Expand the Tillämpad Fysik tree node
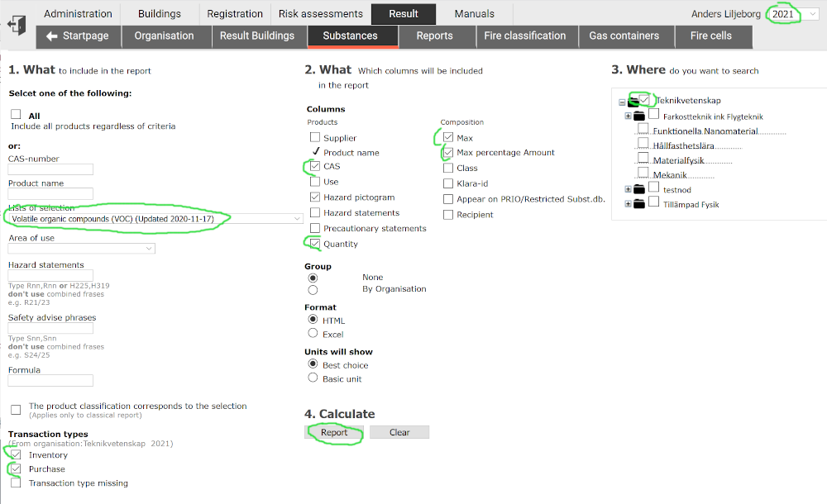This screenshot has width=827, height=504. [628, 204]
